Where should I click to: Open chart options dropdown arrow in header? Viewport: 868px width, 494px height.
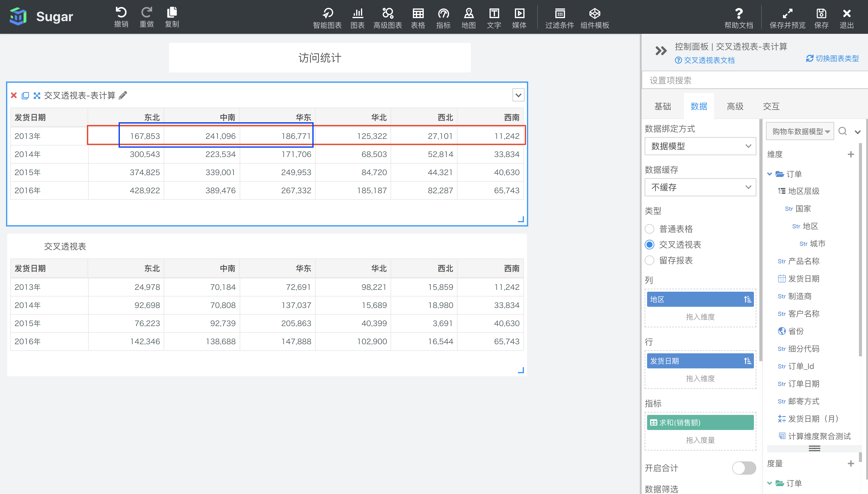pos(518,95)
